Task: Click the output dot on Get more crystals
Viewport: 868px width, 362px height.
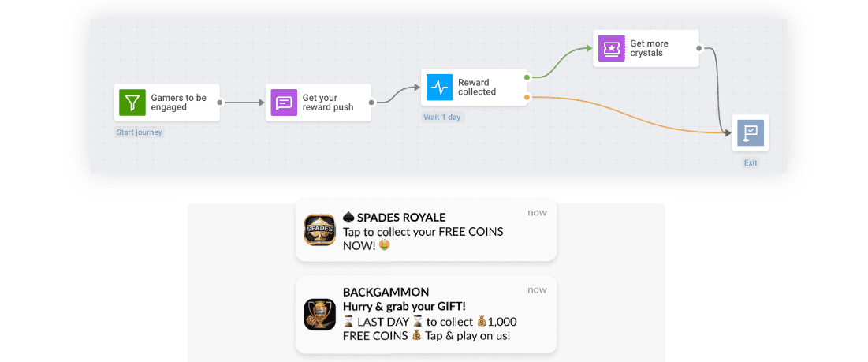Action: (x=699, y=48)
